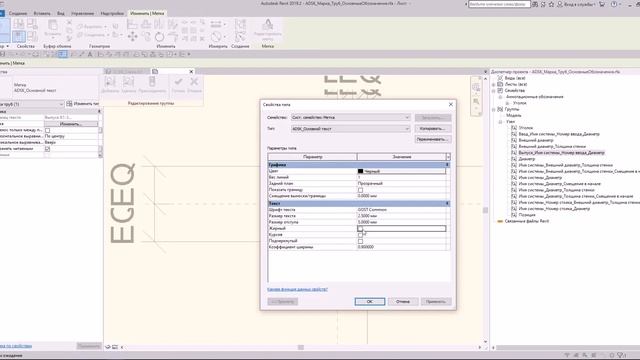Expand the Листы (все) tree node
This screenshot has width=640, height=360.
coord(493,84)
